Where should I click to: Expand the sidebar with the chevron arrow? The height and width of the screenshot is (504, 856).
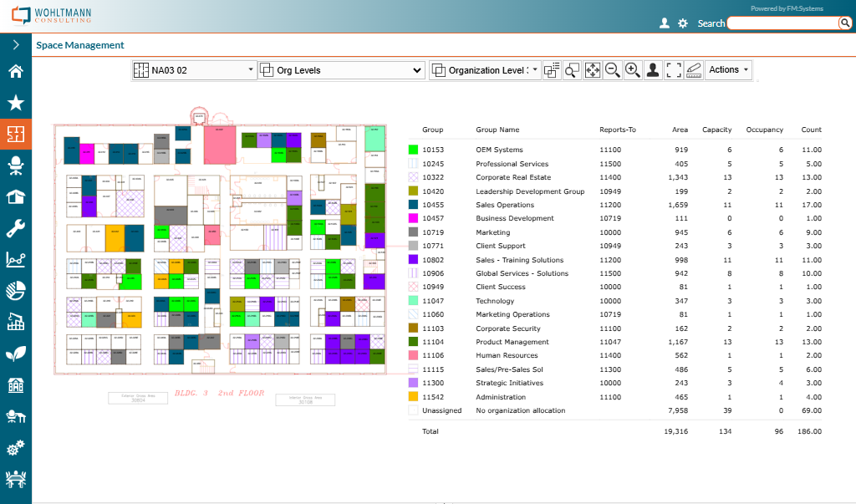15,44
